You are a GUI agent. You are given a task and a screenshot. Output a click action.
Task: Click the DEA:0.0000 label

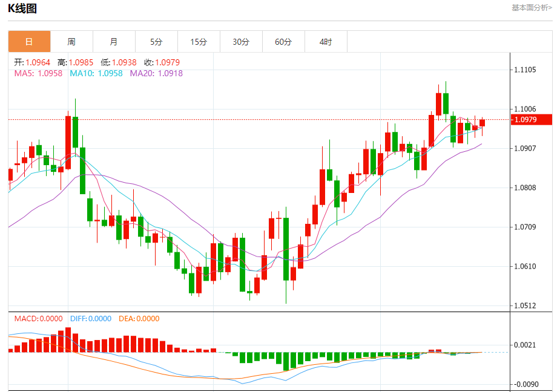[139, 318]
